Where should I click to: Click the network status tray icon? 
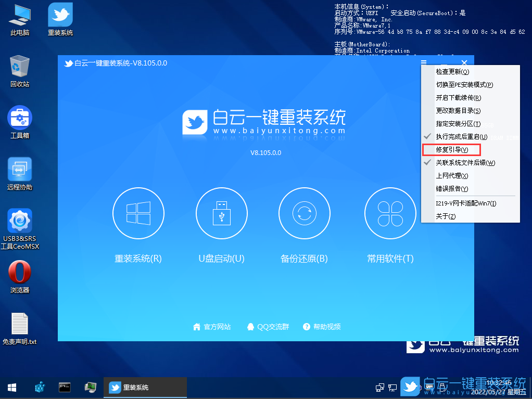(x=392, y=388)
